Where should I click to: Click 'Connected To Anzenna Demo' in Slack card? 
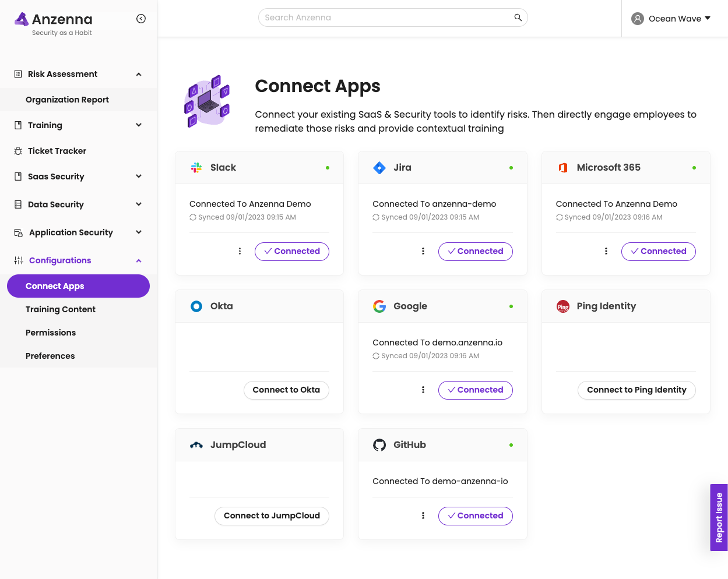[250, 204]
